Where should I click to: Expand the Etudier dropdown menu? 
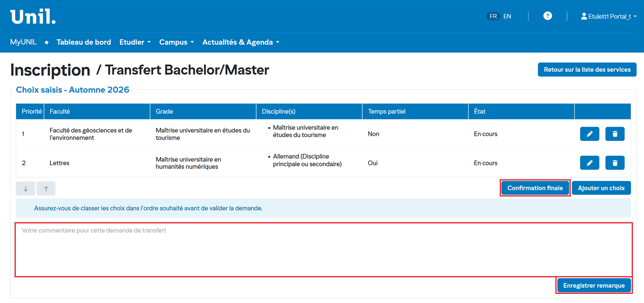135,42
